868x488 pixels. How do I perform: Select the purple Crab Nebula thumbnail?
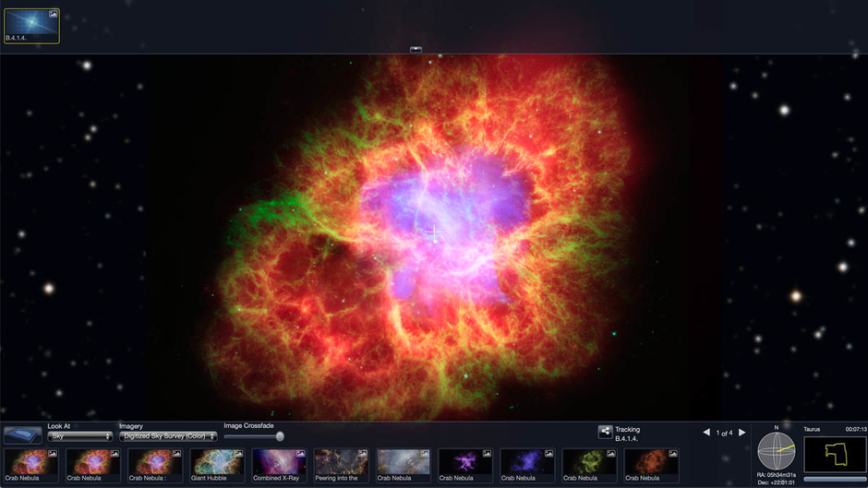click(464, 465)
